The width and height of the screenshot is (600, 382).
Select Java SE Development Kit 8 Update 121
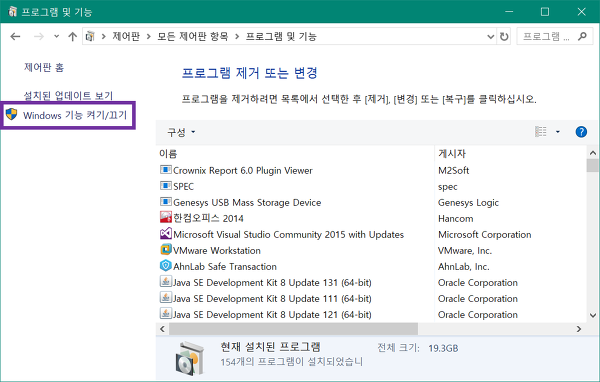click(272, 315)
